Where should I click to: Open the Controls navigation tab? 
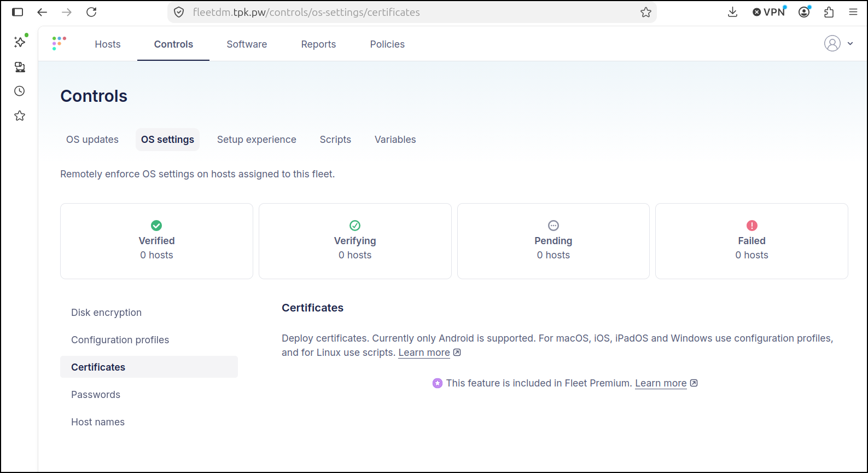173,44
